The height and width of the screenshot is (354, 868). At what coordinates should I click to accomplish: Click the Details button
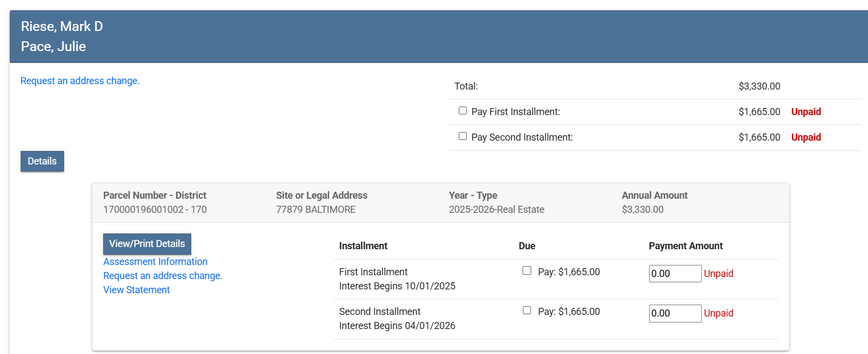42,161
